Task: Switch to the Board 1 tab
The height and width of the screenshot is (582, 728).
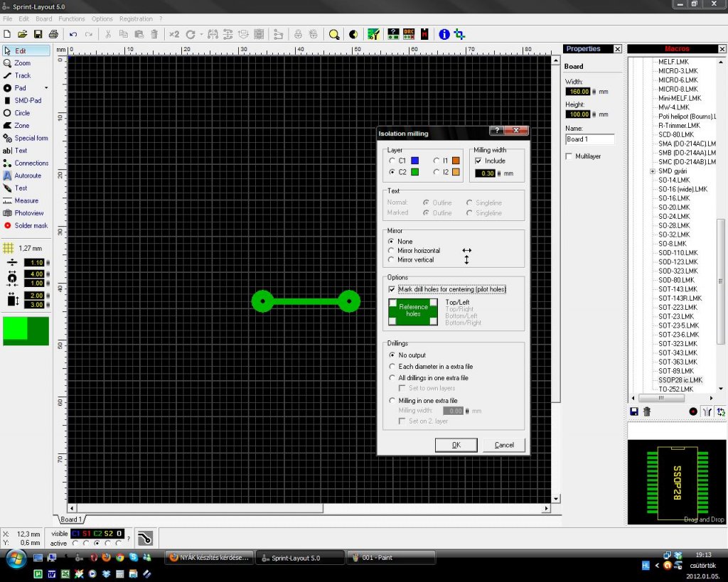Action: click(x=71, y=519)
